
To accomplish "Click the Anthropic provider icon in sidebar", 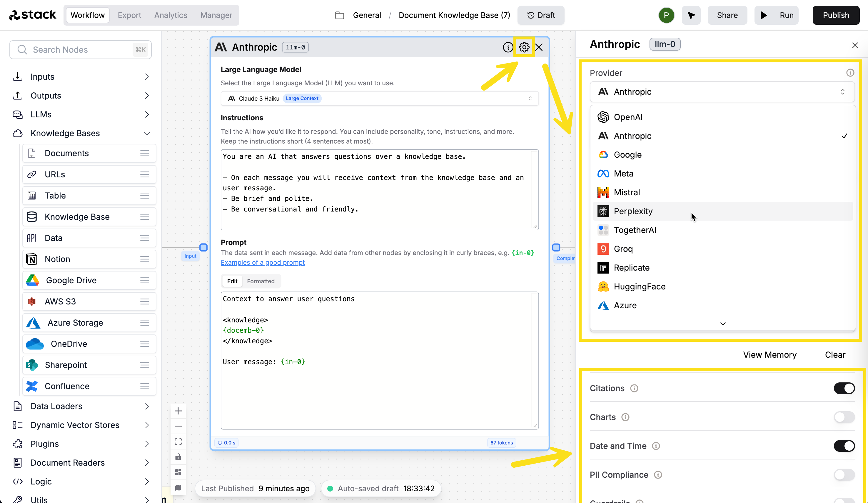I will [602, 136].
